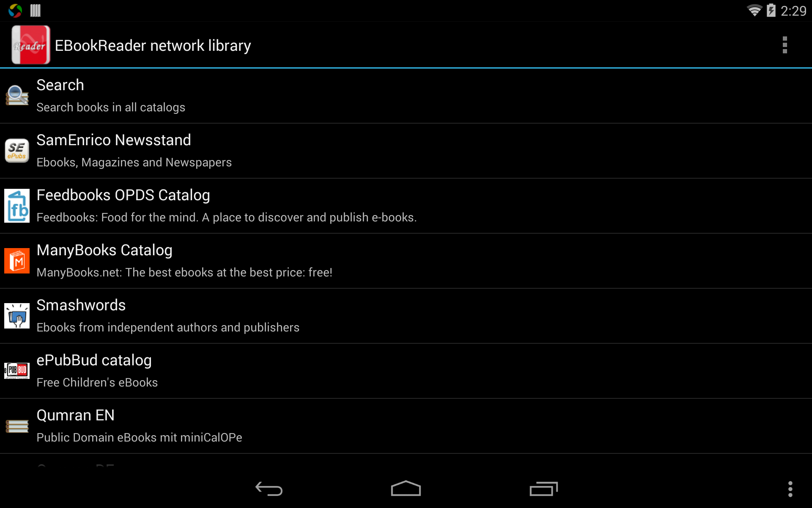Viewport: 812px width, 508px height.
Task: Open the overflow menu in action bar
Action: [x=785, y=45]
